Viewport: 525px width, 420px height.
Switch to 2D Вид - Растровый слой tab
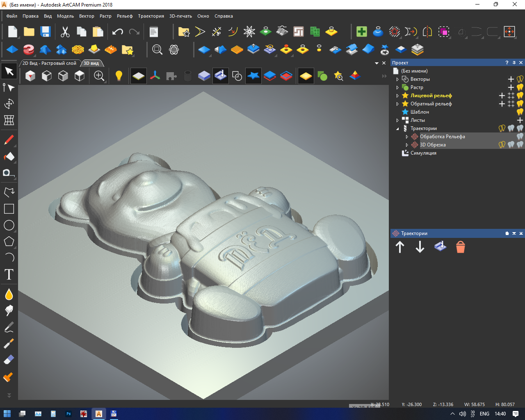click(49, 63)
